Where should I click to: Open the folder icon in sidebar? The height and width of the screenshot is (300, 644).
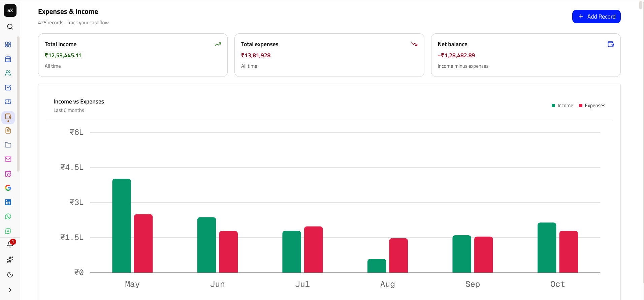click(x=8, y=145)
